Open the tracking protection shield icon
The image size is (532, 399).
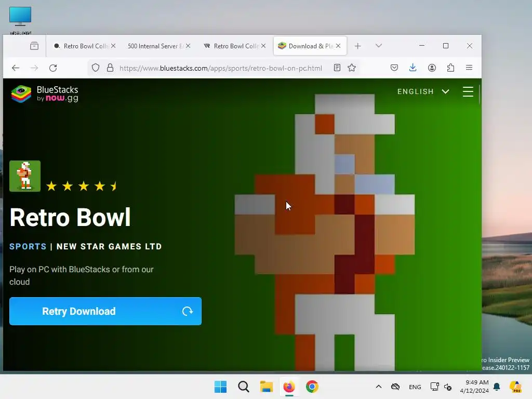click(96, 68)
